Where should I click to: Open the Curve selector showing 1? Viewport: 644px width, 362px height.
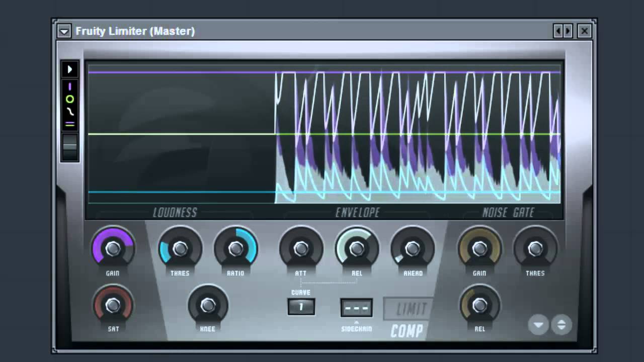(301, 307)
